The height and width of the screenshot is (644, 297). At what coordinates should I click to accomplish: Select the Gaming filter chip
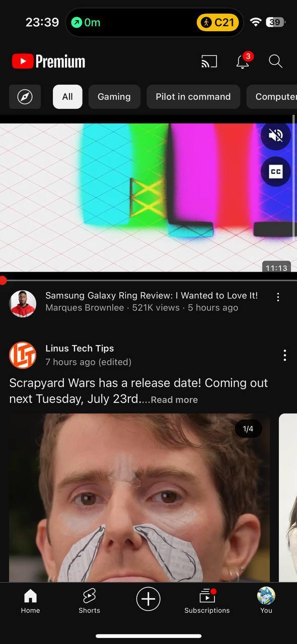click(114, 97)
